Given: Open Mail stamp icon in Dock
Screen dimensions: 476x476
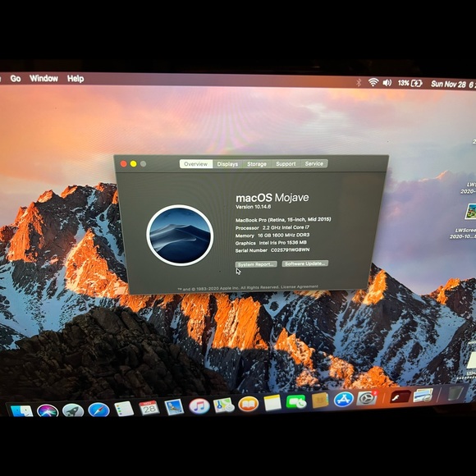Looking at the screenshot, I should 174,407.
